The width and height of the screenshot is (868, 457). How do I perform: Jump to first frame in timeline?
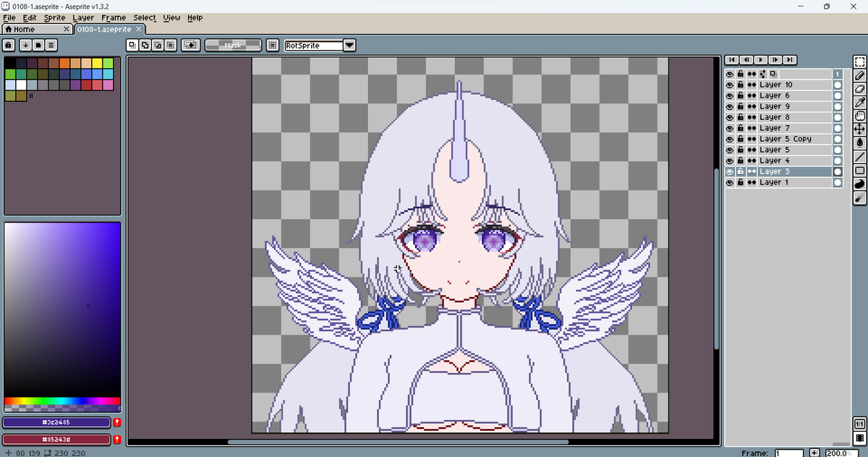732,59
